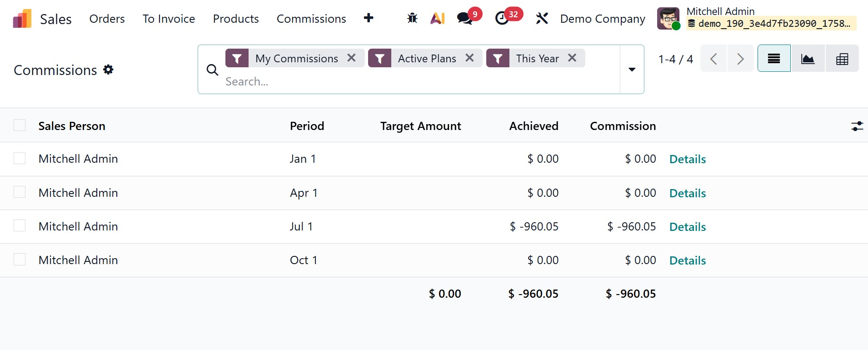The width and height of the screenshot is (868, 350).
Task: Tick the select-all header checkbox
Action: [x=20, y=125]
